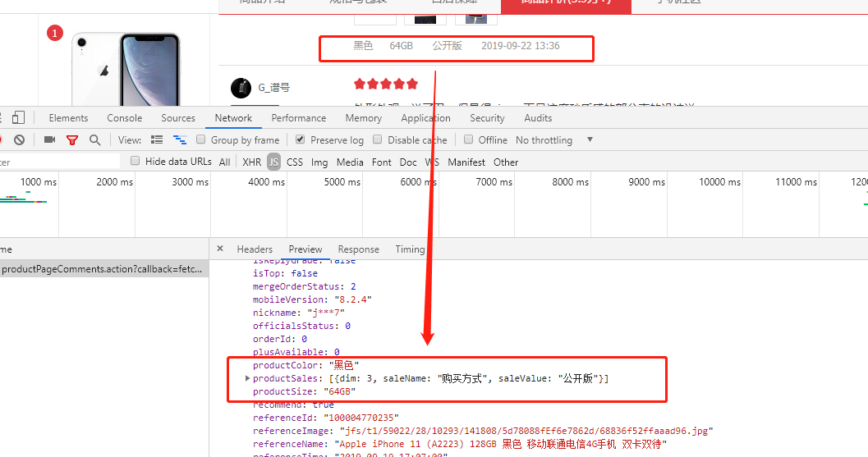Select the isTop: false line

point(285,272)
